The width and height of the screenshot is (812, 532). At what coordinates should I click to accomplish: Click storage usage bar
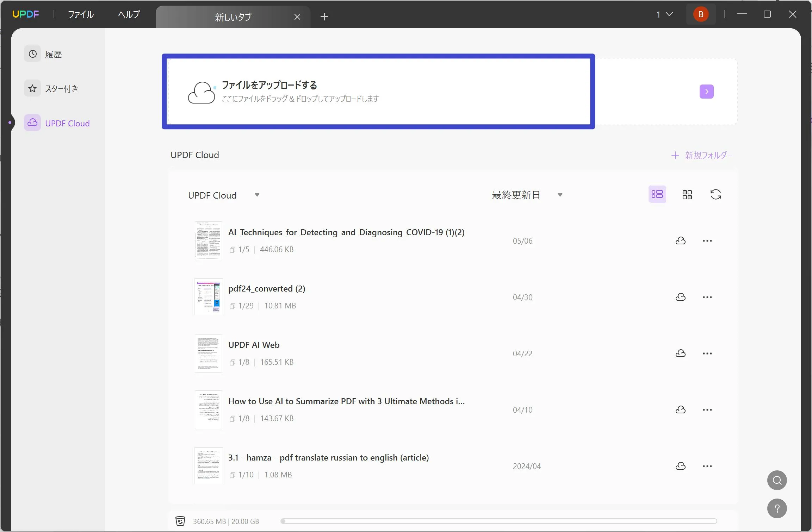pyautogui.click(x=499, y=521)
